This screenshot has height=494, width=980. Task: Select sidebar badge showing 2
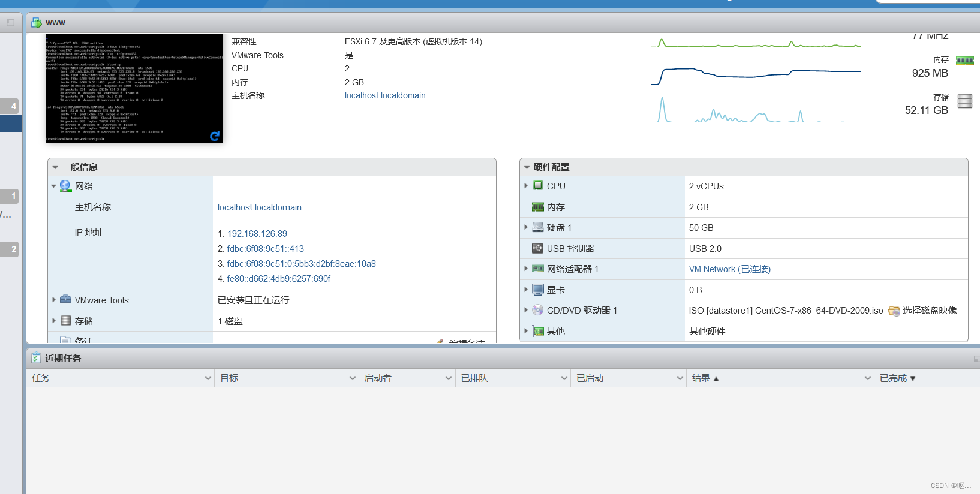coord(10,249)
